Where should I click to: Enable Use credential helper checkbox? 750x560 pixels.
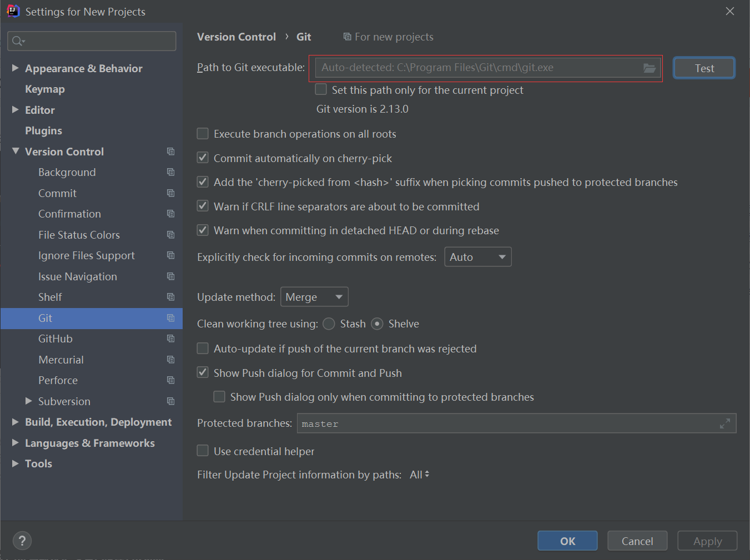pos(203,451)
